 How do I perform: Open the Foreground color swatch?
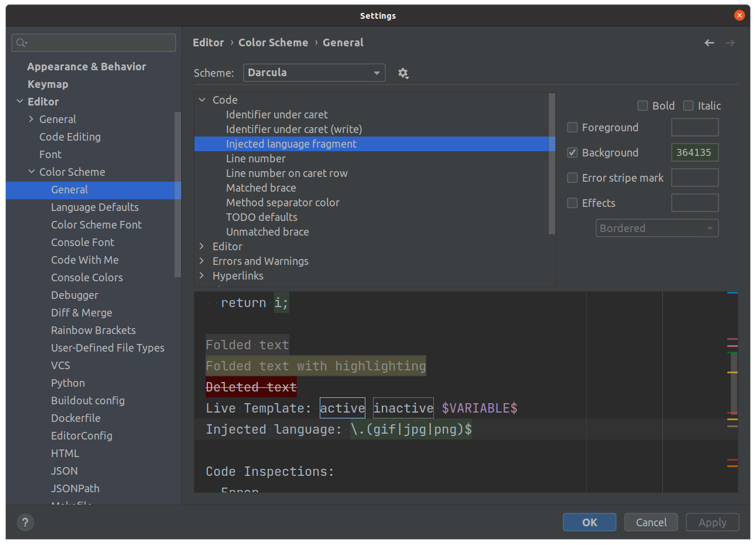coord(695,127)
